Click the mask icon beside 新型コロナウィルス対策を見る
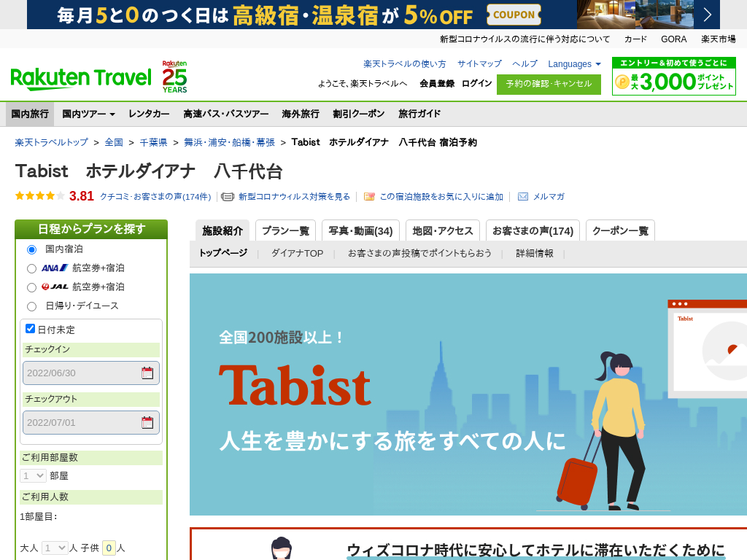 [x=228, y=197]
